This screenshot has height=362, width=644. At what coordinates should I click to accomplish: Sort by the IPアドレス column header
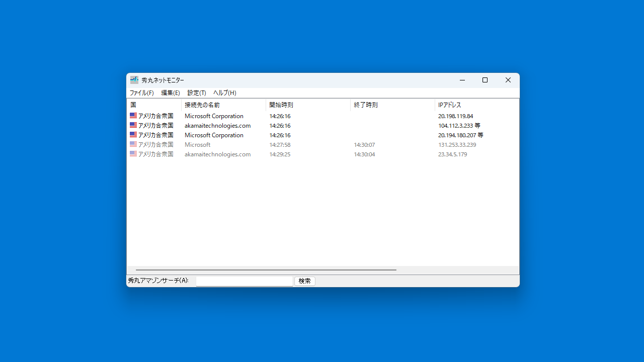477,105
